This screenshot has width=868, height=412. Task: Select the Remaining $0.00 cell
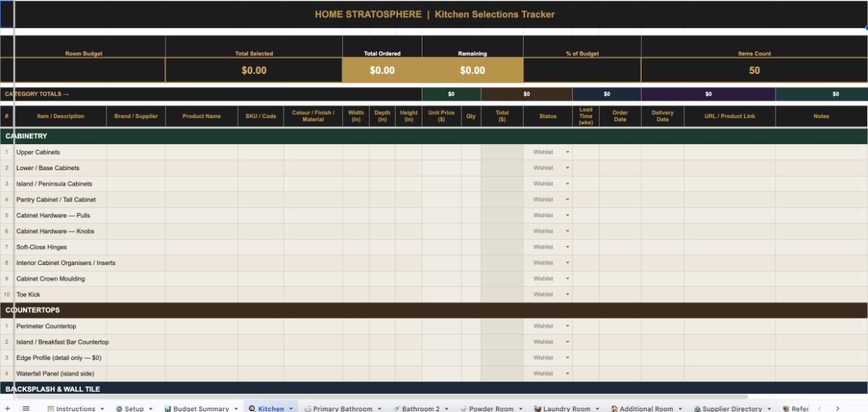tap(472, 70)
